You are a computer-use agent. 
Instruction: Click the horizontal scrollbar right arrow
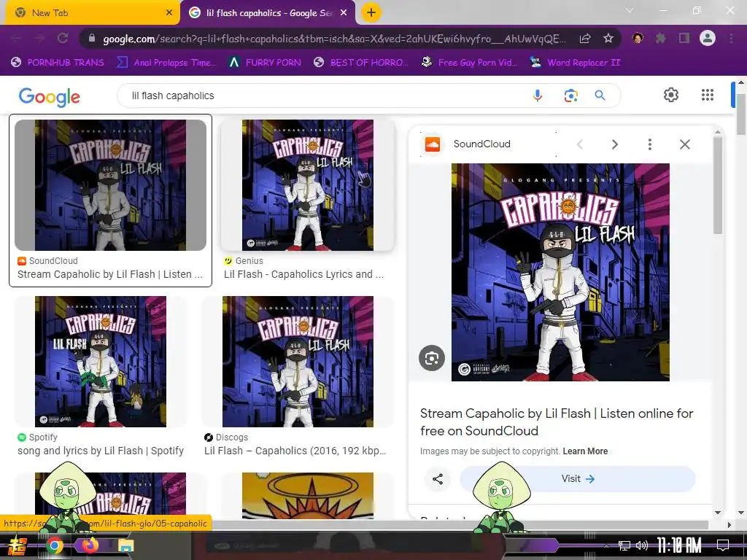coord(729,524)
